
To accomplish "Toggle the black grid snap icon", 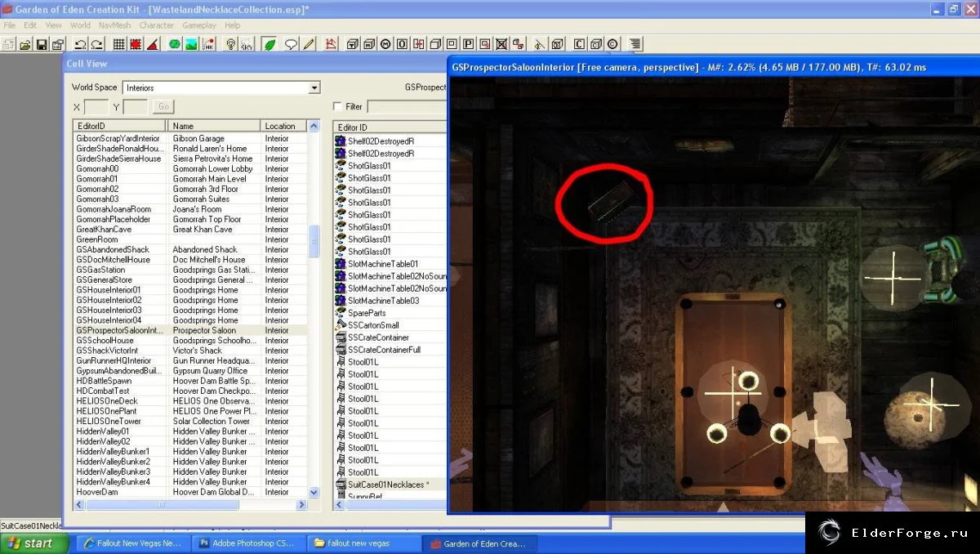I will [119, 44].
